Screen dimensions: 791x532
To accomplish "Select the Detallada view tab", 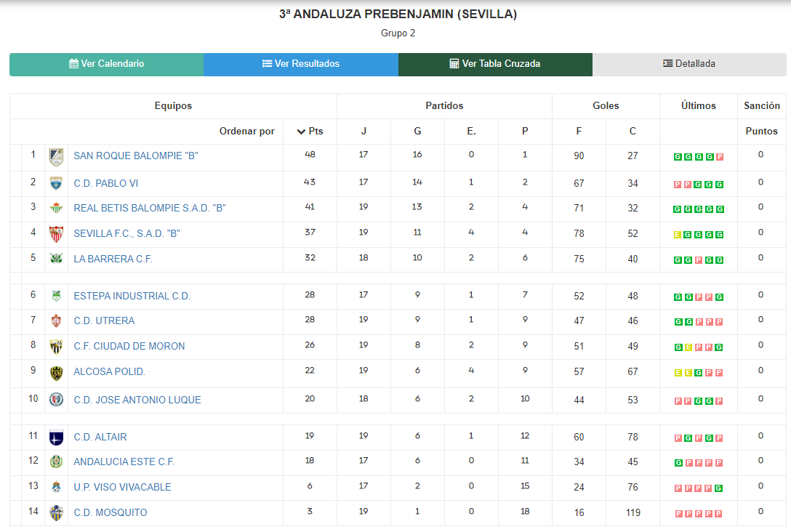I will click(690, 64).
